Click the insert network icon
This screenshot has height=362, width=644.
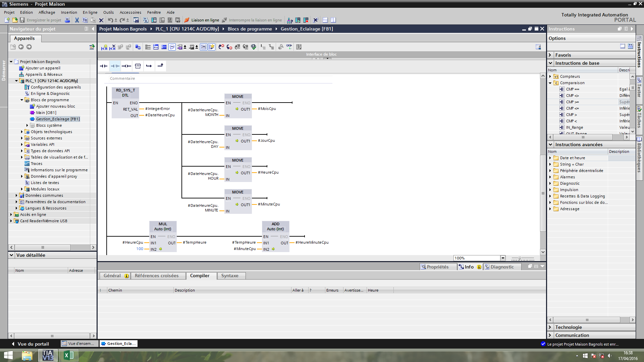click(x=104, y=47)
